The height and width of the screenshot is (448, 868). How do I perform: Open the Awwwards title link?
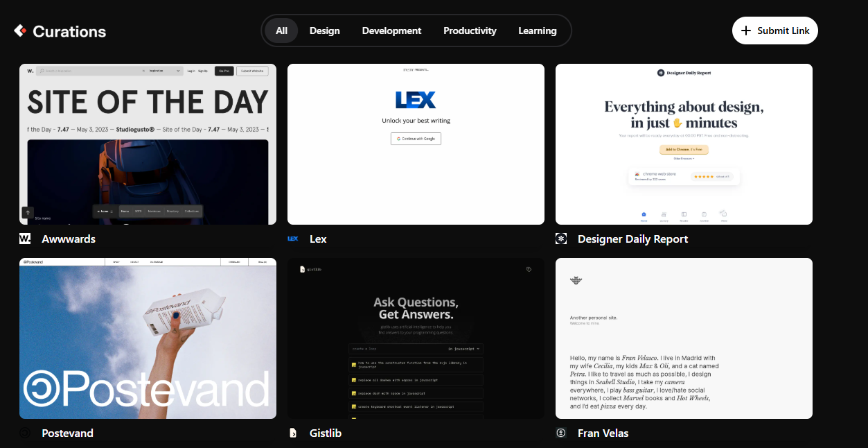[x=69, y=239]
